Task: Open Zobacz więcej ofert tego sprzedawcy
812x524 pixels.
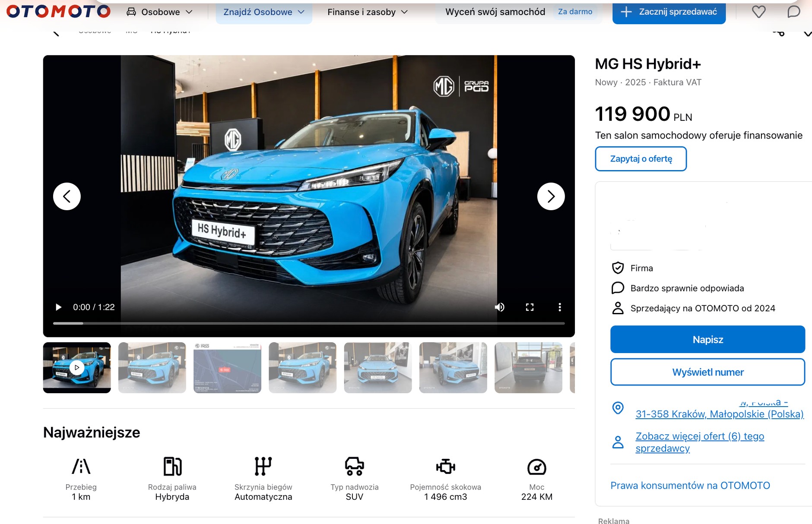Action: (700, 442)
